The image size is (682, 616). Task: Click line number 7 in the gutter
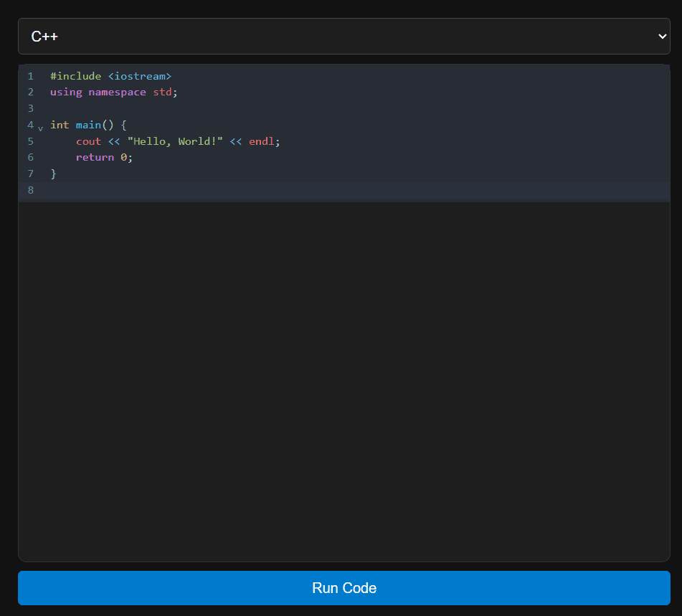[30, 174]
